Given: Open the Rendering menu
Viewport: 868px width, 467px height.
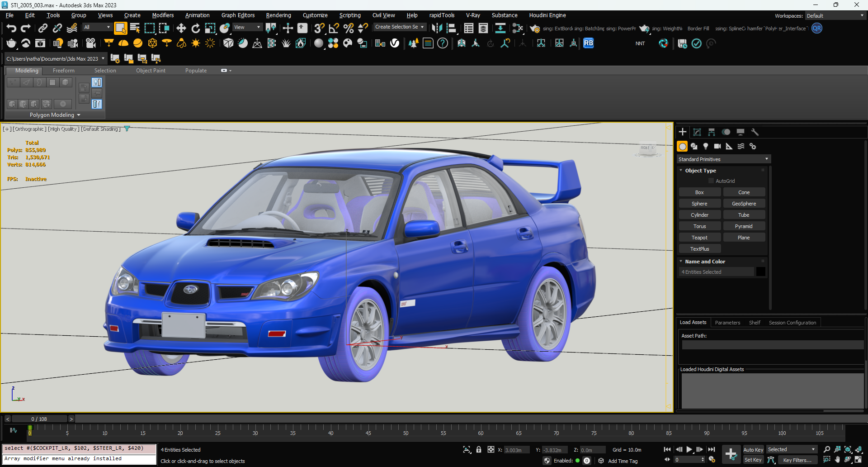Looking at the screenshot, I should pyautogui.click(x=278, y=15).
